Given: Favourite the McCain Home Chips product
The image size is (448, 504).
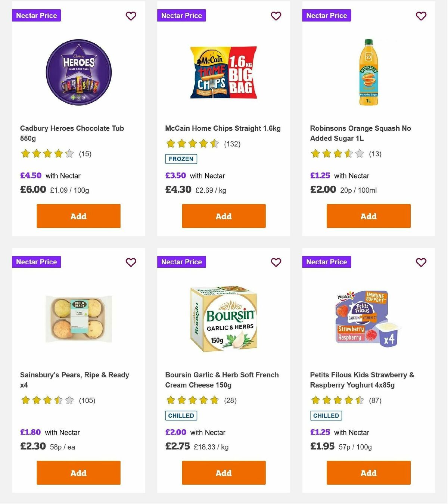Looking at the screenshot, I should click(276, 16).
